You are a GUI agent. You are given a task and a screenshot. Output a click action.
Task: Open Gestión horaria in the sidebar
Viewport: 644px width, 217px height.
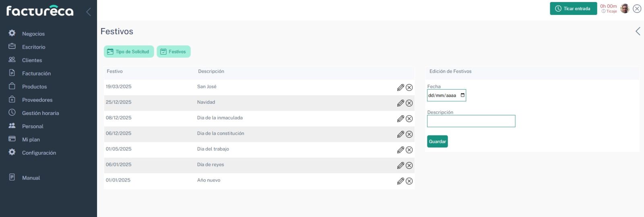coord(40,113)
